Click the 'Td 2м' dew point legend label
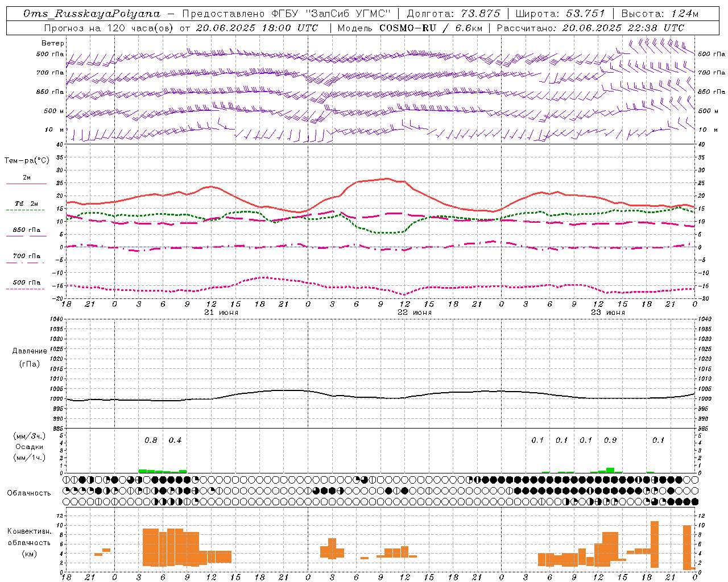Image resolution: width=728 pixels, height=582 pixels. pyautogui.click(x=26, y=203)
